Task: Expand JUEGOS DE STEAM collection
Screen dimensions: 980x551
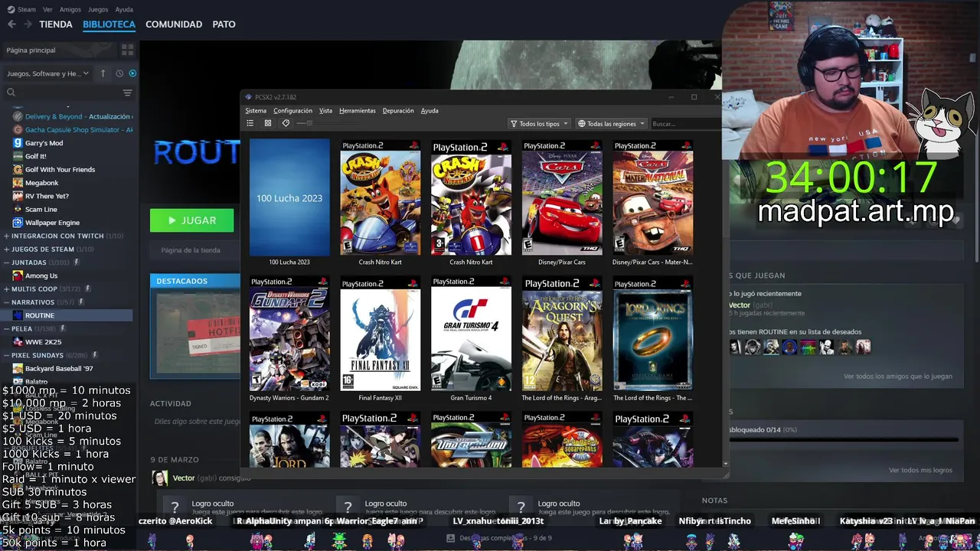Action: 7,249
